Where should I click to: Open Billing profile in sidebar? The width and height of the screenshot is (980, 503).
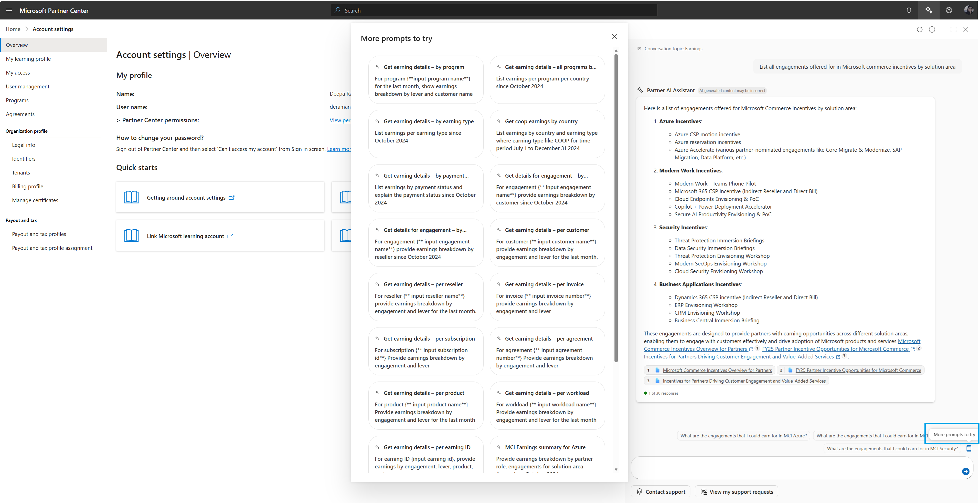click(x=27, y=186)
